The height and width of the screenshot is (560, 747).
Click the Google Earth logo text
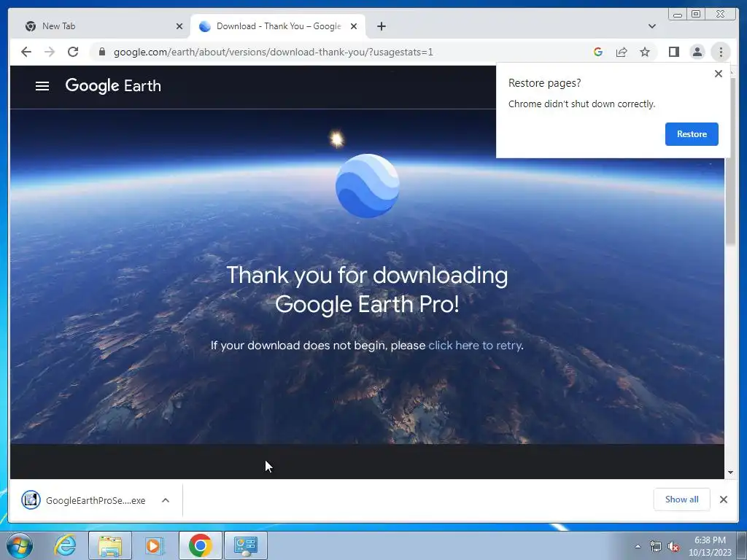pos(113,86)
